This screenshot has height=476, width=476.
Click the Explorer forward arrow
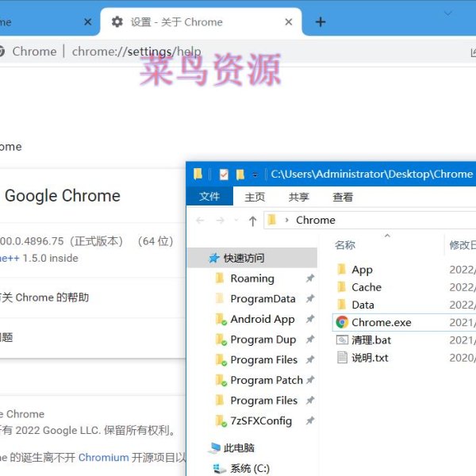(x=220, y=220)
